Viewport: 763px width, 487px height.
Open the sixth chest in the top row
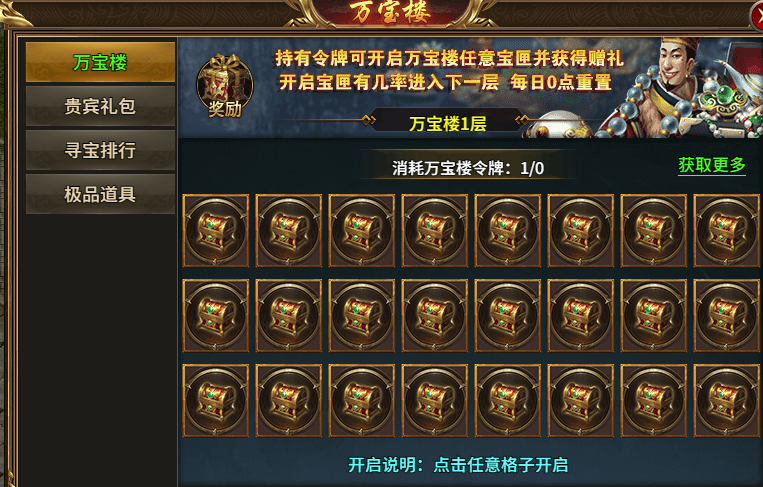pyautogui.click(x=581, y=231)
